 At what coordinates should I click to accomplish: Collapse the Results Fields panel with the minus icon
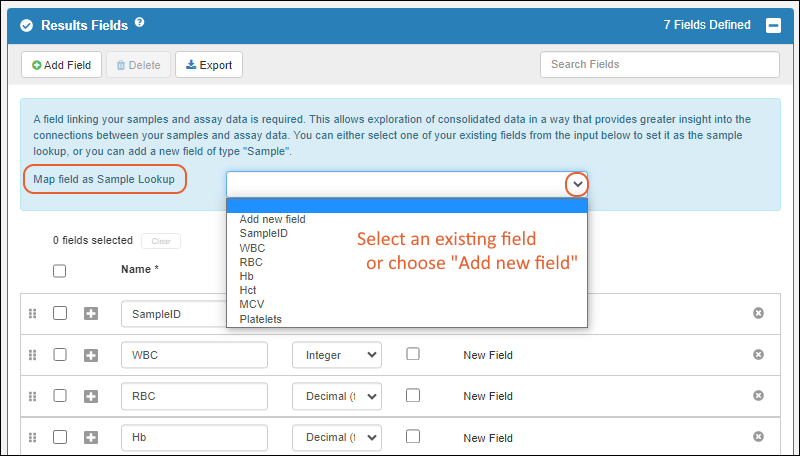pos(773,25)
